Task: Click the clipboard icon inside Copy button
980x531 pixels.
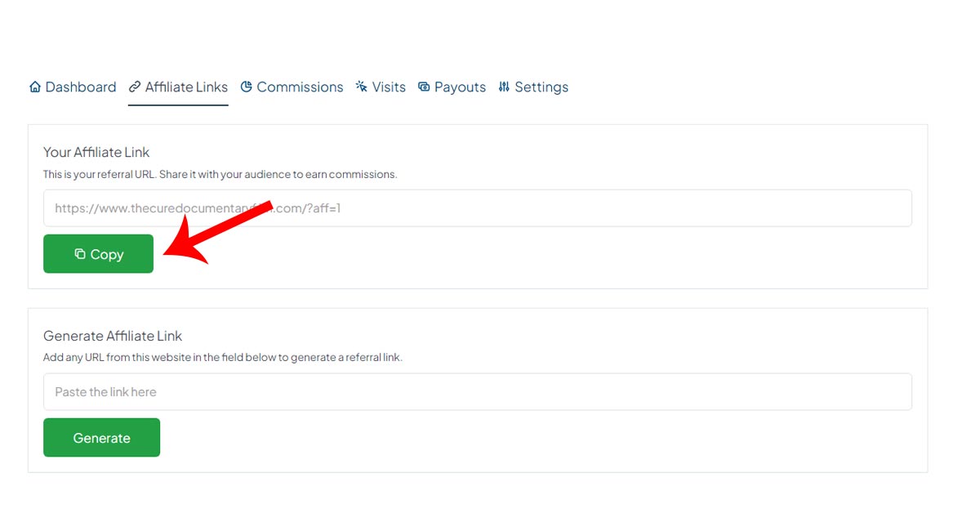Action: [x=80, y=254]
